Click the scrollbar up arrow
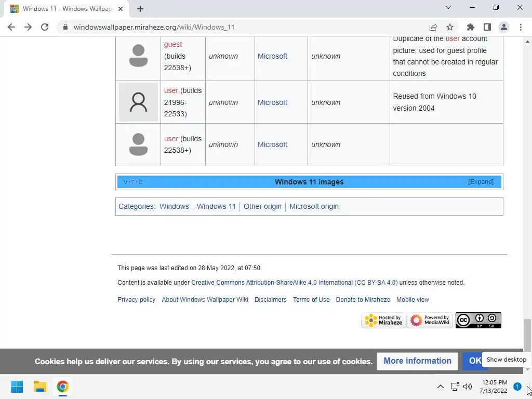 (527, 42)
